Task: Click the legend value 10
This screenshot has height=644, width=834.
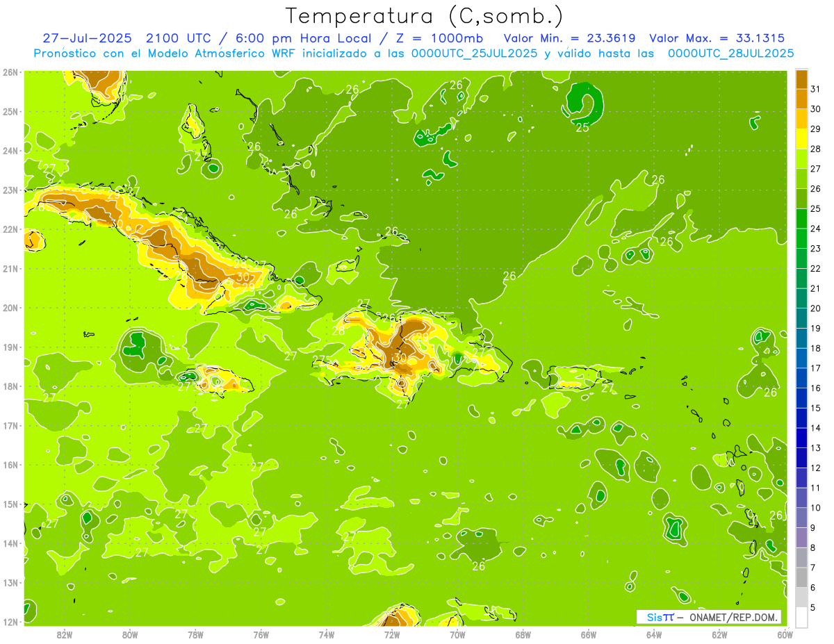Action: tap(815, 508)
